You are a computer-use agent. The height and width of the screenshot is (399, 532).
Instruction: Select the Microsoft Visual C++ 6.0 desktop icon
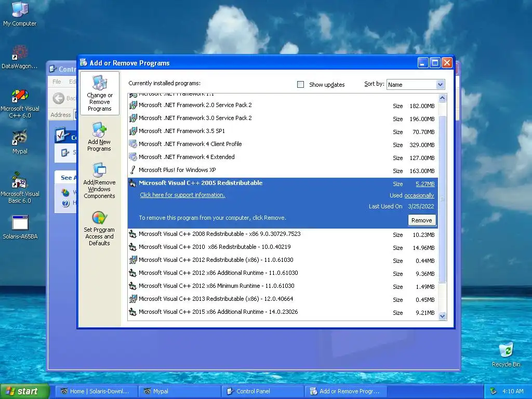[x=20, y=103]
